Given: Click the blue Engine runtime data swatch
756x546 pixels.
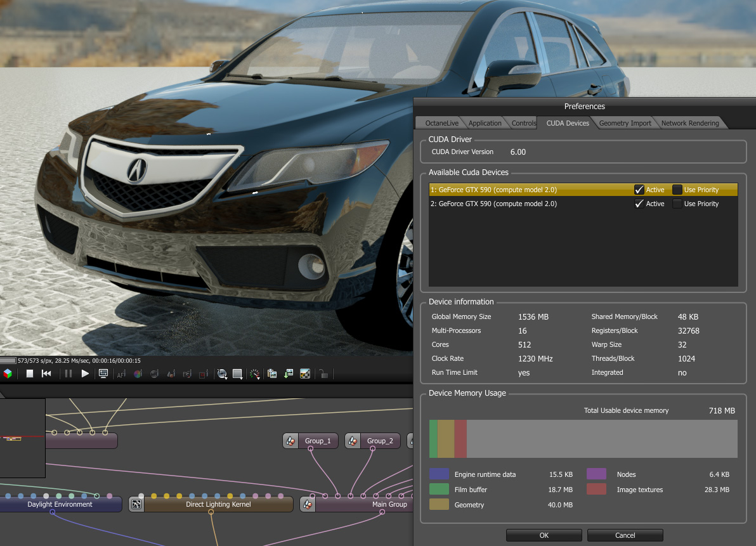Looking at the screenshot, I should [x=439, y=474].
